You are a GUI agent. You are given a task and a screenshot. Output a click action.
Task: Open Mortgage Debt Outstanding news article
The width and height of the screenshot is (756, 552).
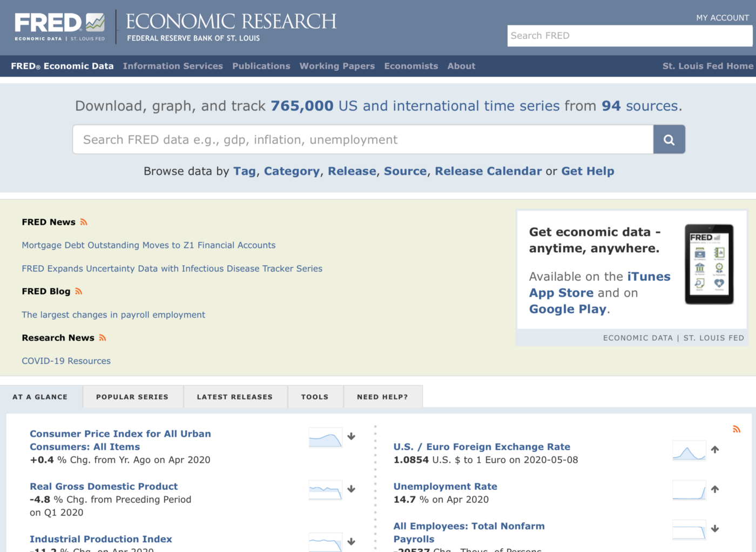(148, 245)
